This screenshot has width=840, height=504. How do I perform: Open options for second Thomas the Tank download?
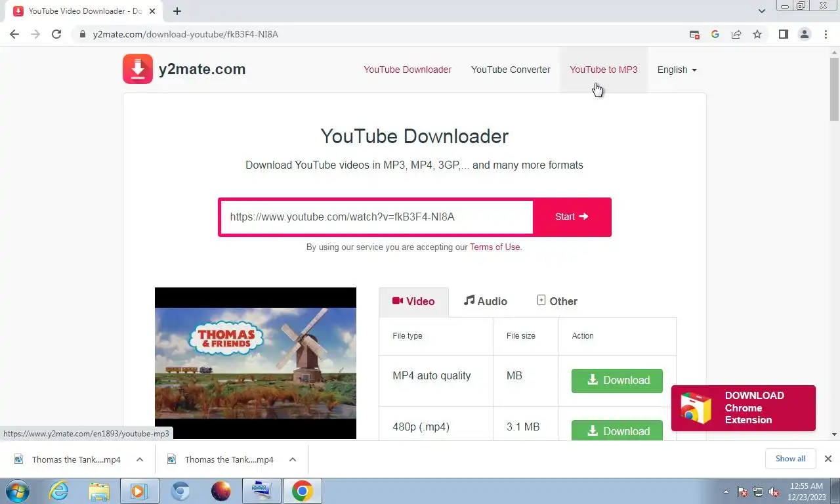(x=293, y=459)
